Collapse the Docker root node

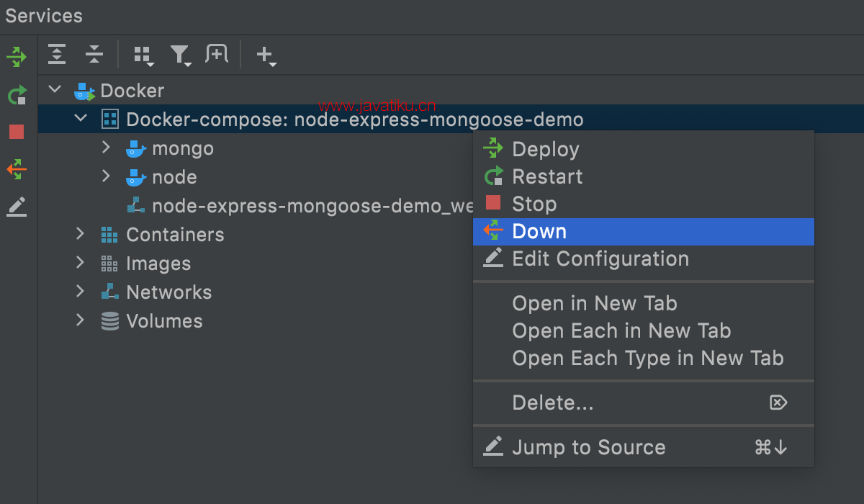54,90
